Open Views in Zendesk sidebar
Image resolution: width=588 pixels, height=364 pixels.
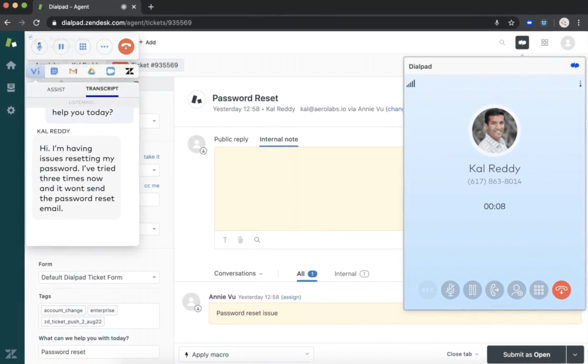coord(11,87)
